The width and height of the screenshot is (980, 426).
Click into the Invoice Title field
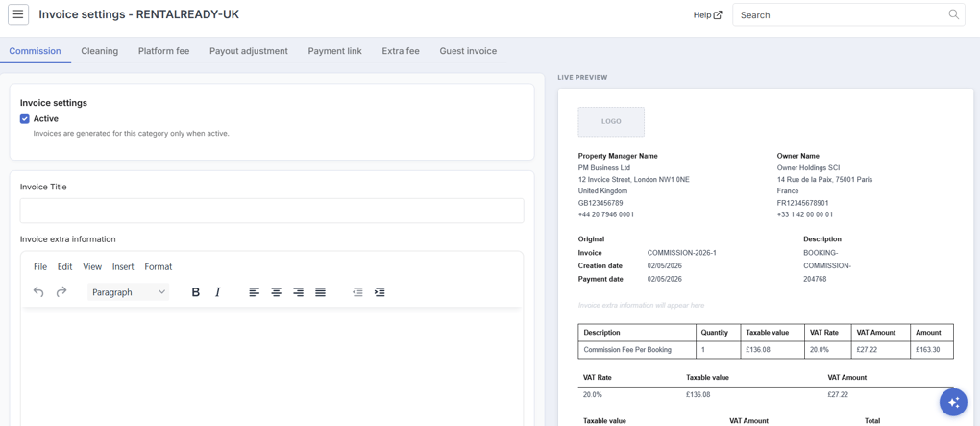point(272,211)
